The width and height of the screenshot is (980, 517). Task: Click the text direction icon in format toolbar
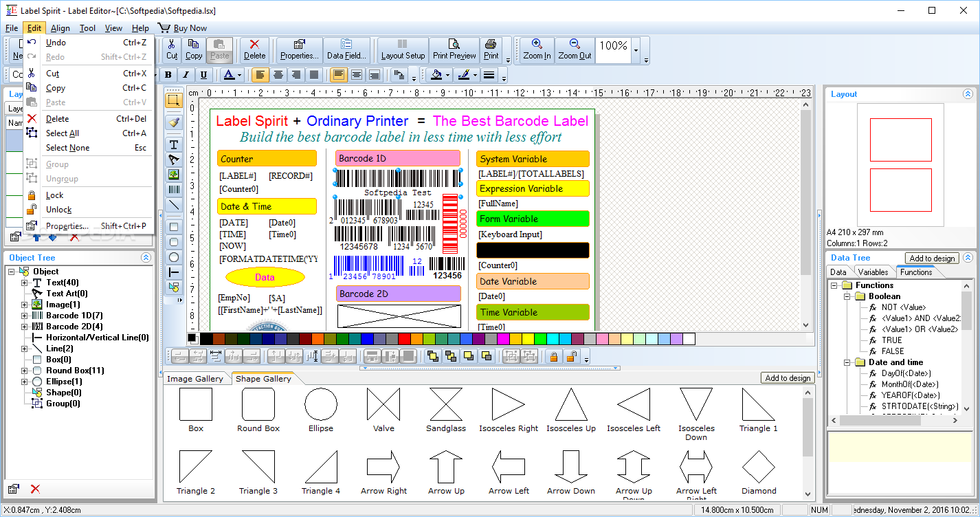tap(399, 75)
